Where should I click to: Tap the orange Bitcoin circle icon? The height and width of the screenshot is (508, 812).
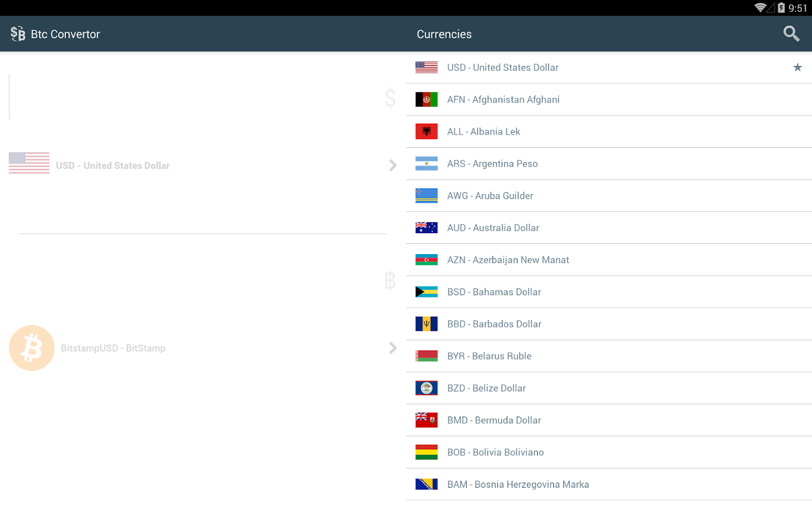[x=32, y=348]
